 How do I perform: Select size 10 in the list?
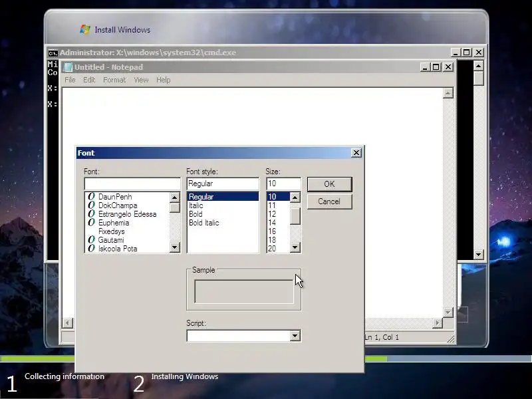[279, 197]
